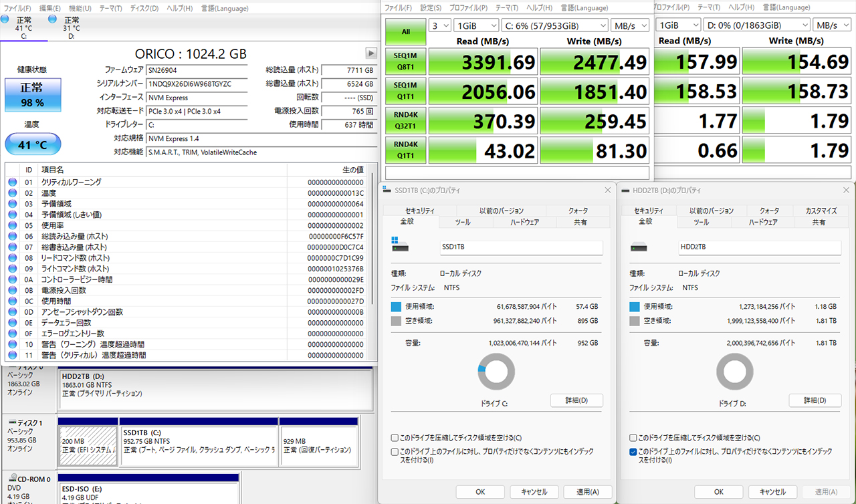Image resolution: width=856 pixels, height=504 pixels.
Task: Click the SMART attribute list scrollbar
Action: (372, 264)
